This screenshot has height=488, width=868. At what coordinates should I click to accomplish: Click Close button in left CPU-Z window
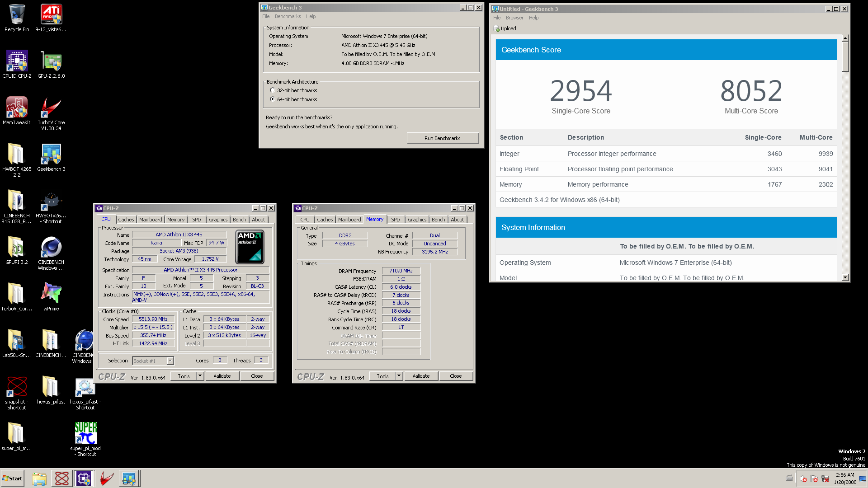257,376
